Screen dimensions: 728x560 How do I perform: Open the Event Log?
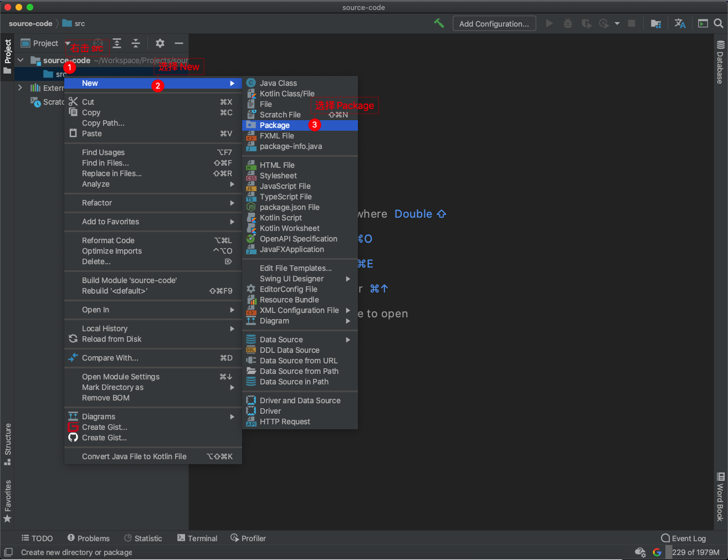point(684,538)
